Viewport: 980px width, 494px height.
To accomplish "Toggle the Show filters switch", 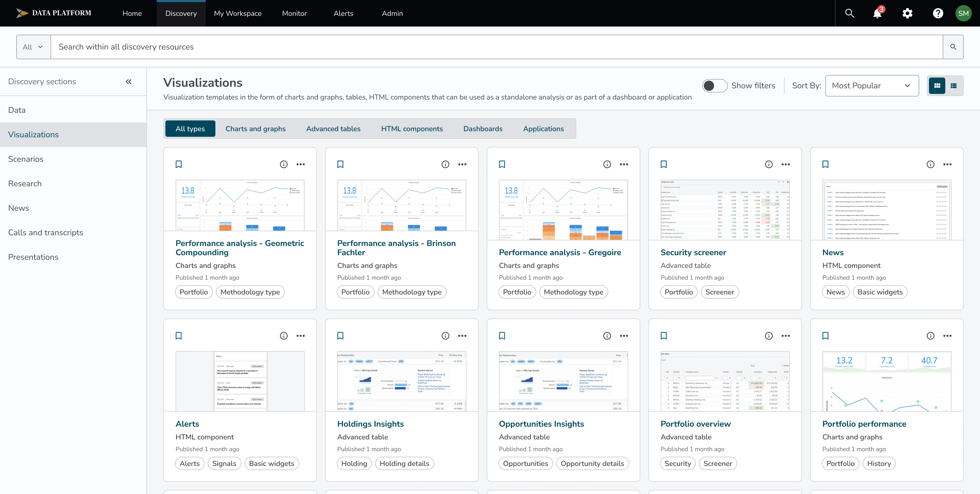I will (x=715, y=85).
